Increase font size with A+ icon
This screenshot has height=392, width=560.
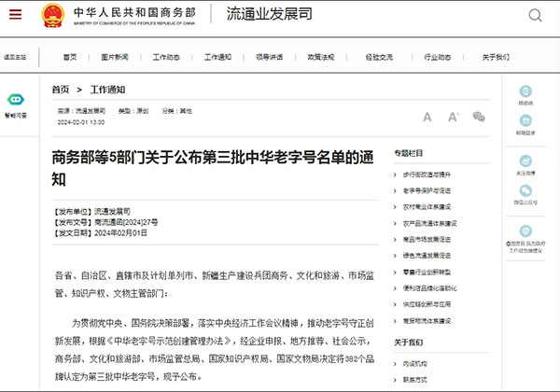coord(454,117)
